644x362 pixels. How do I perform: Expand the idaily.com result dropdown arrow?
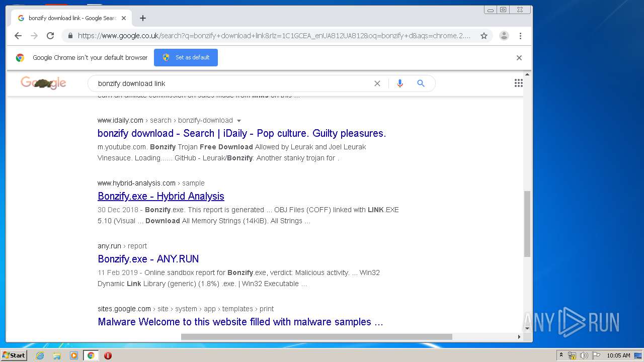(239, 121)
